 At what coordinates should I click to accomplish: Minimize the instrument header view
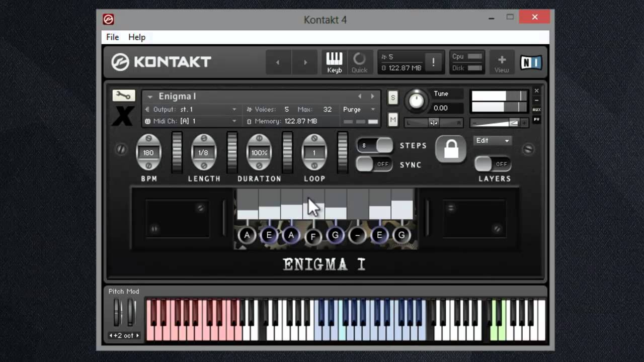(536, 100)
